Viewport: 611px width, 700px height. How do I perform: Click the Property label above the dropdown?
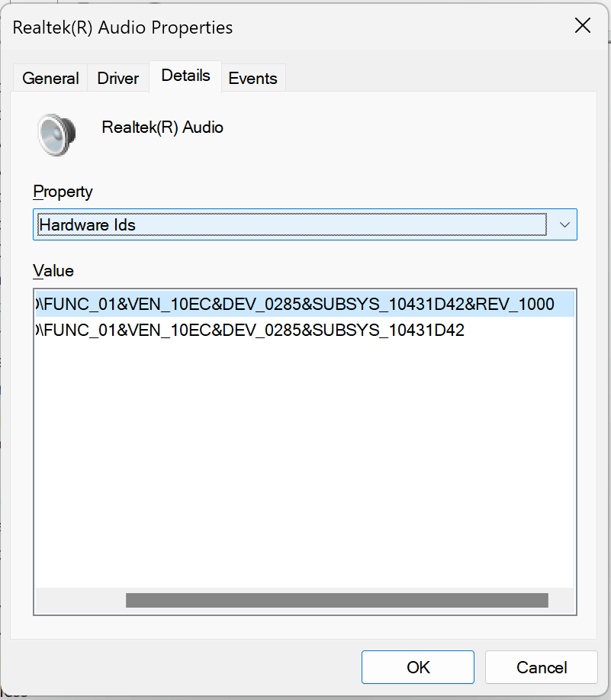63,192
